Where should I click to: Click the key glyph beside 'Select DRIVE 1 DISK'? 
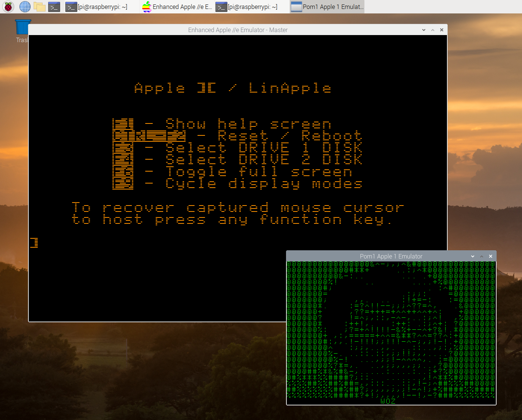click(x=123, y=148)
